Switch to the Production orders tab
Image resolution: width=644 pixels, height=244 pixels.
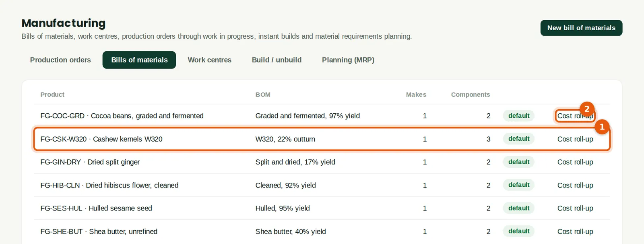pyautogui.click(x=60, y=60)
